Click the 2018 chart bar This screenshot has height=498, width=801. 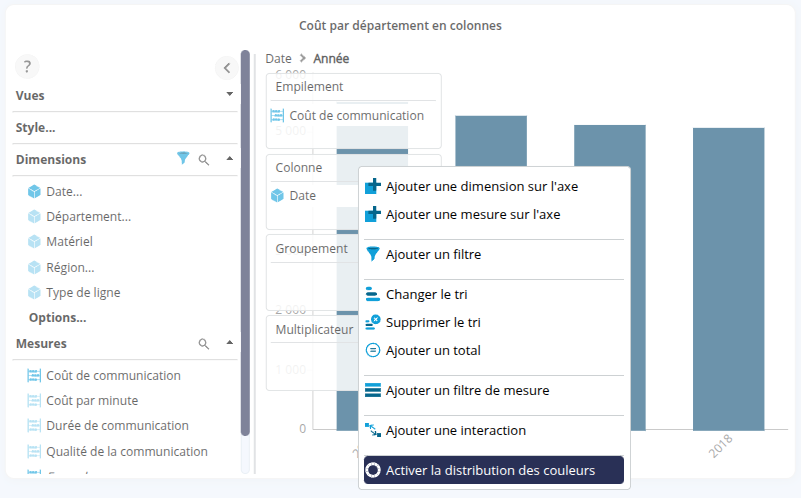pos(728,278)
